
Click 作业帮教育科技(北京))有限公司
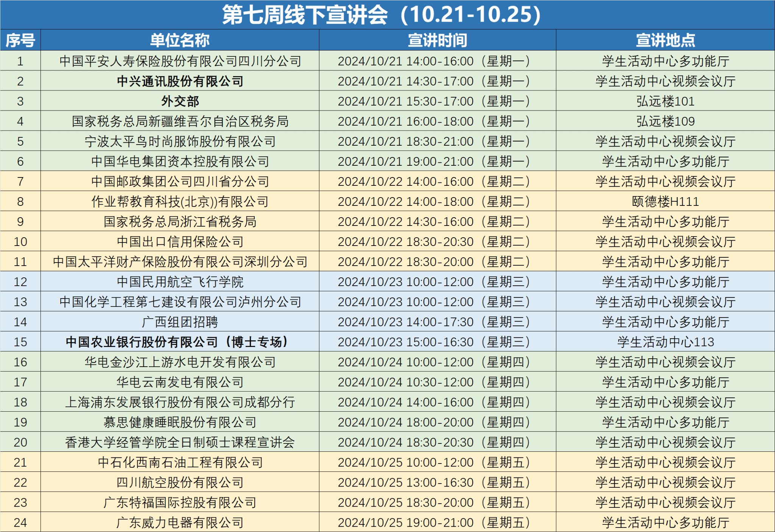point(180,201)
